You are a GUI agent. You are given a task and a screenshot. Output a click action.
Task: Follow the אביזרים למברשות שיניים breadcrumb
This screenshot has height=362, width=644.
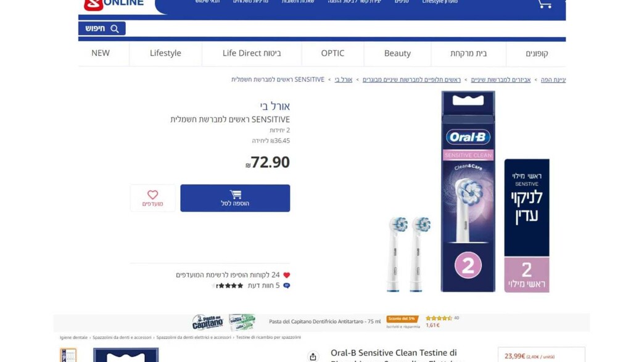(x=501, y=80)
